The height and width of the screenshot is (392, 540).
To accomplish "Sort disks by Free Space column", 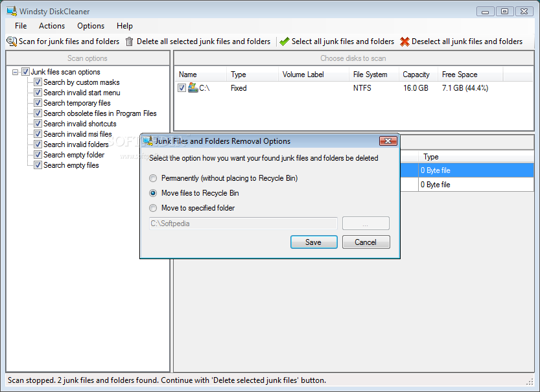I will [471, 75].
